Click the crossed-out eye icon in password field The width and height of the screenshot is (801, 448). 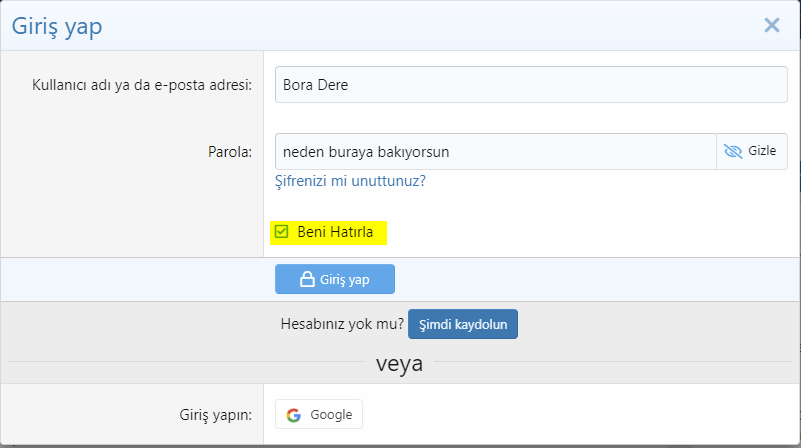733,151
